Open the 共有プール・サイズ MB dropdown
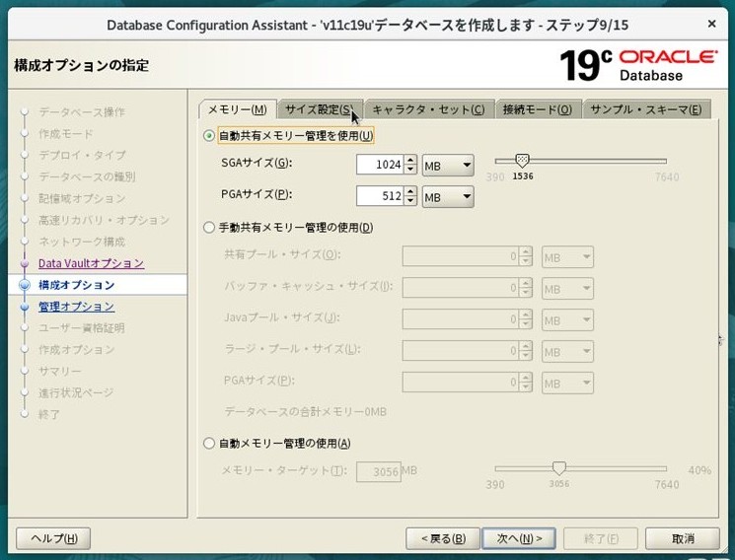Viewport: 735px width, 560px height. tap(567, 256)
